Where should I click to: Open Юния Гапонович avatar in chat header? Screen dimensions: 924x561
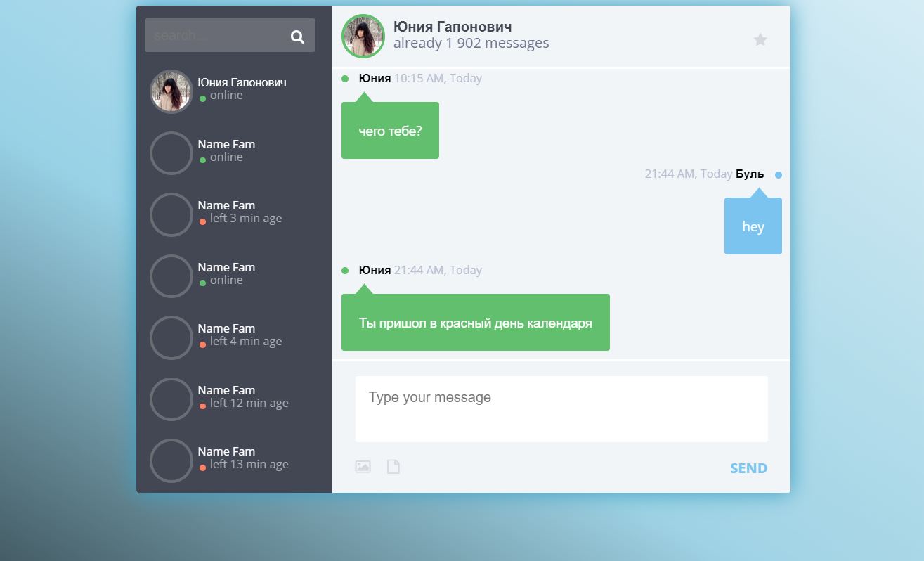pos(363,36)
